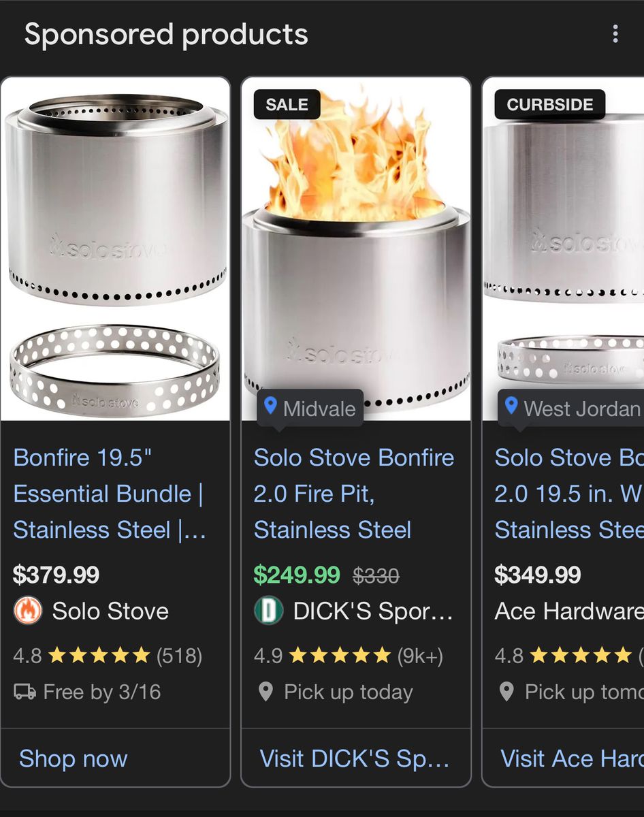Tap the Solo Stove flame logo icon

(28, 611)
